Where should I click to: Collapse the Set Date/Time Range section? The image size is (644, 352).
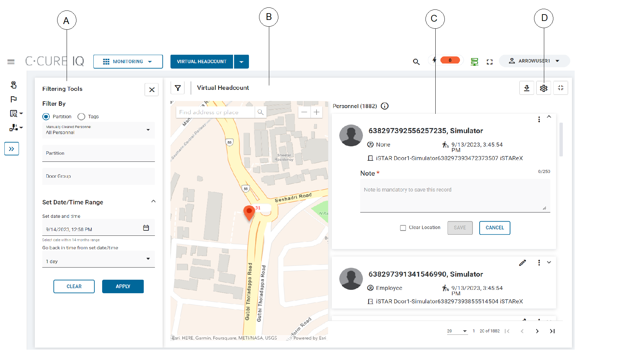pos(153,201)
